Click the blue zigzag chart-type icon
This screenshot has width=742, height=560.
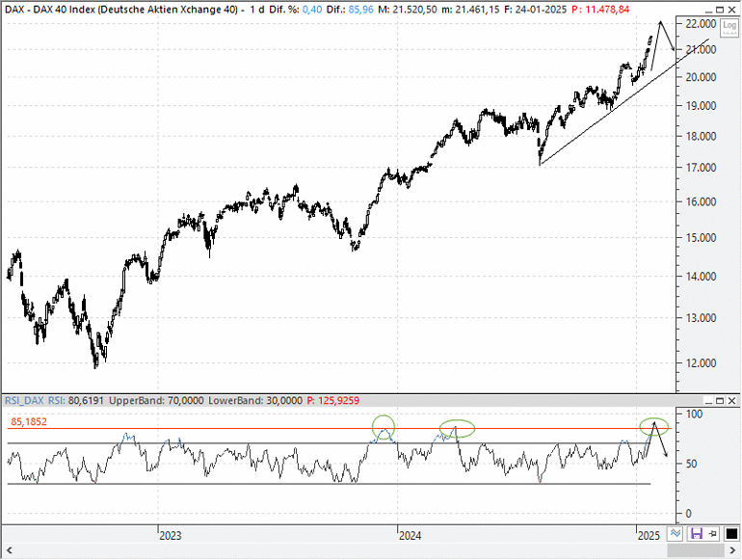coord(676,534)
